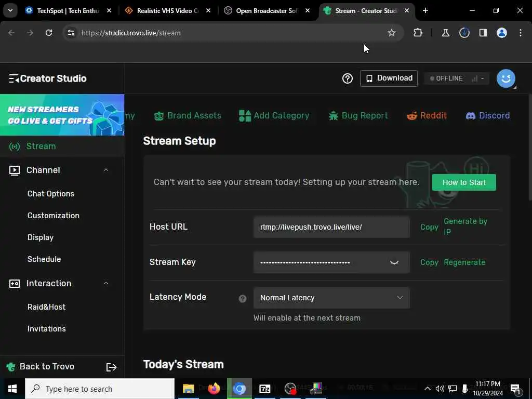532x399 pixels.
Task: Click the volume speaker tray icon
Action: [440, 389]
